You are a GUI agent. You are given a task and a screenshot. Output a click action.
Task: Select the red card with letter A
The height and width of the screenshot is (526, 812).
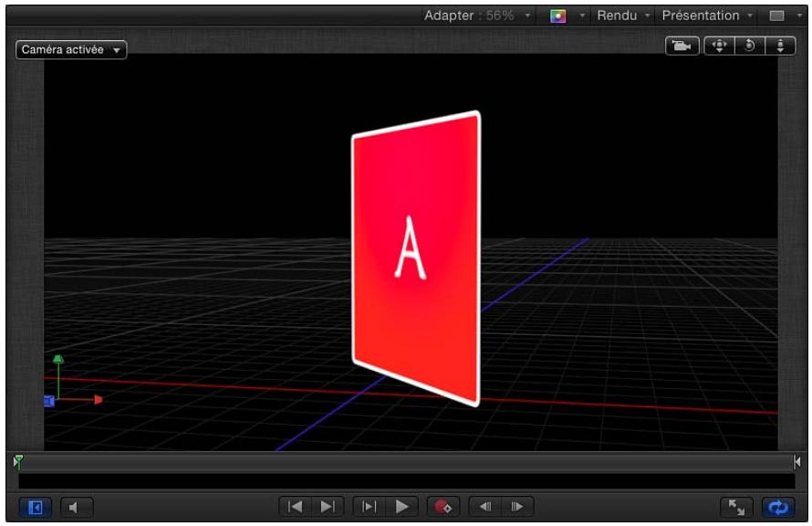(416, 258)
